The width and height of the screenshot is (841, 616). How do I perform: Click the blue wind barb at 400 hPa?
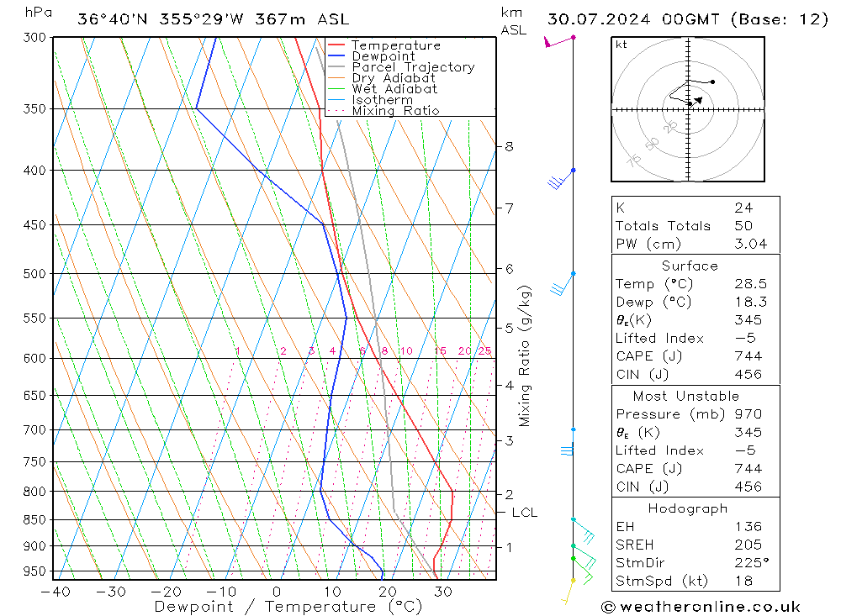pos(560,180)
